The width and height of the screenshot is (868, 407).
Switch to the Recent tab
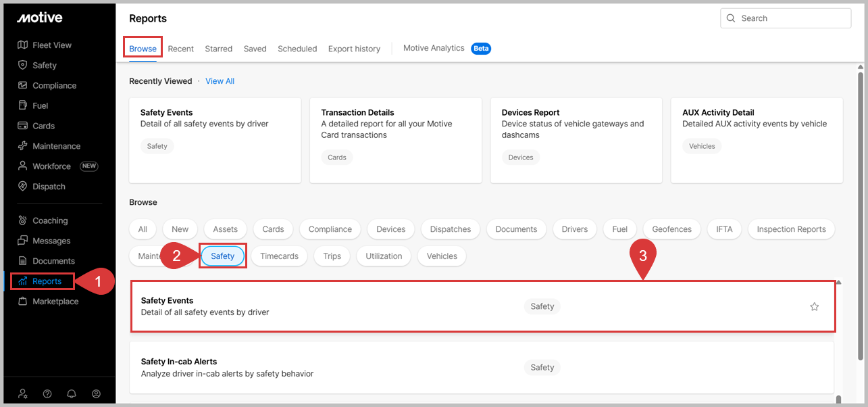coord(181,49)
